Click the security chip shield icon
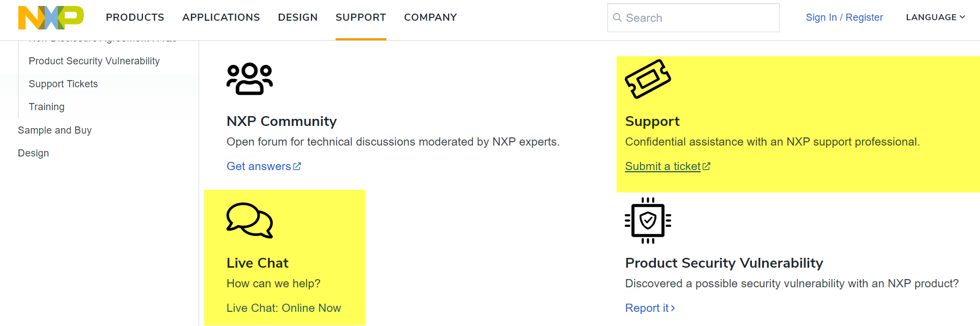This screenshot has height=326, width=980. coord(648,221)
